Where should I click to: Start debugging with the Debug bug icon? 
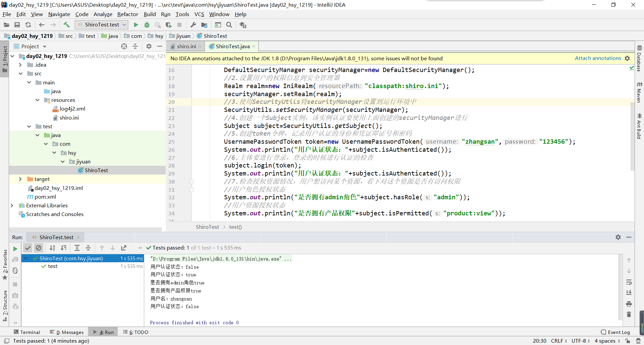point(147,25)
